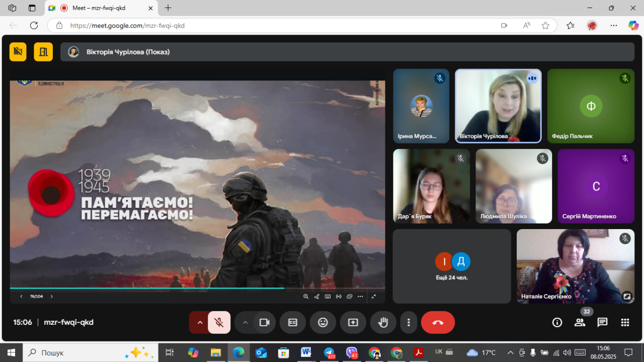
Task: Click the browser back arrow
Action: 13,25
